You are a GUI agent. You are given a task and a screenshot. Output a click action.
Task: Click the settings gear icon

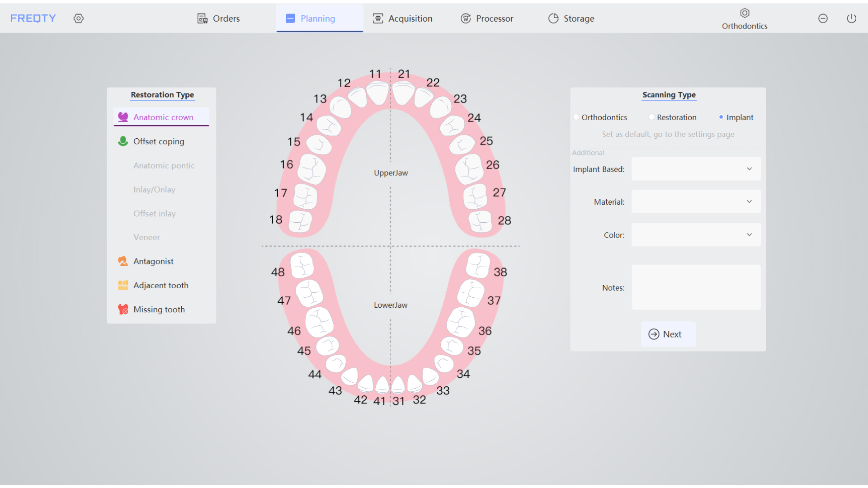[79, 19]
